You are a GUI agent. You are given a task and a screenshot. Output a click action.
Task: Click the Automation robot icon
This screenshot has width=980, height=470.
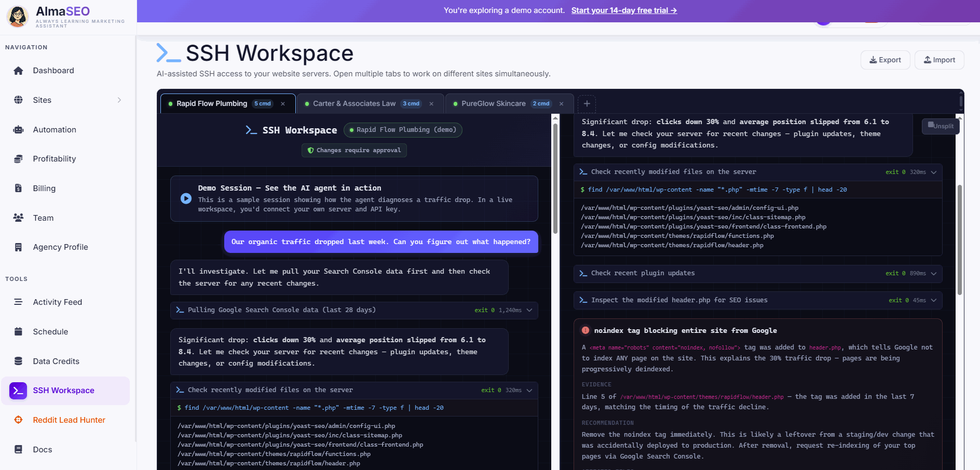[x=18, y=130]
